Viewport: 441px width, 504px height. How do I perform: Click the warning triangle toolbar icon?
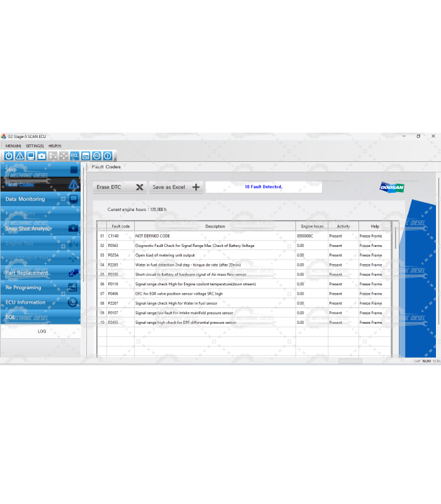(x=19, y=156)
